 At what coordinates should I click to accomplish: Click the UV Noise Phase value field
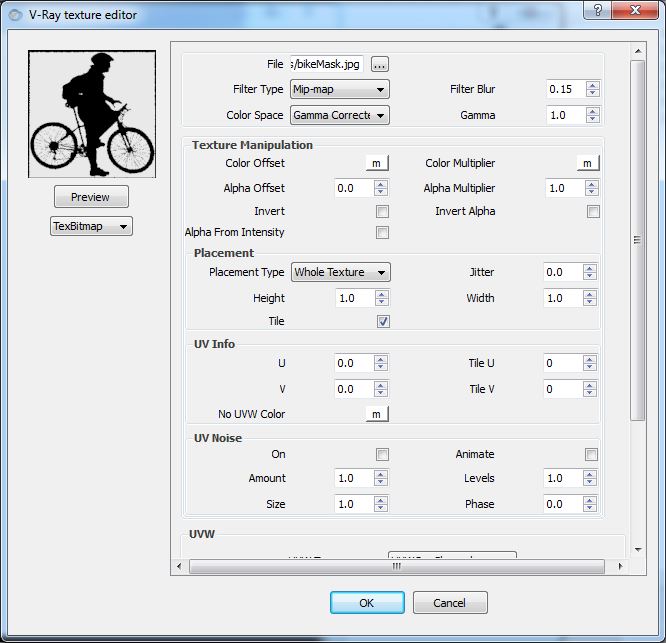[563, 504]
